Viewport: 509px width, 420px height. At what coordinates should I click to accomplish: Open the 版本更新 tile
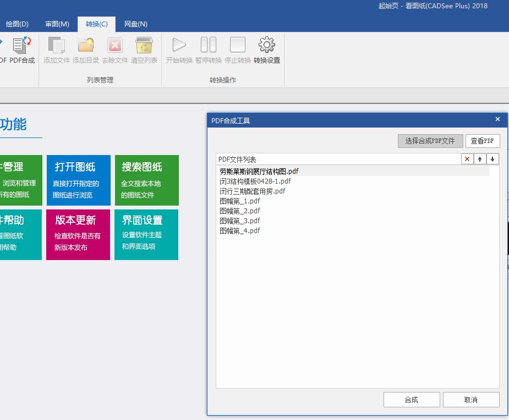click(78, 234)
